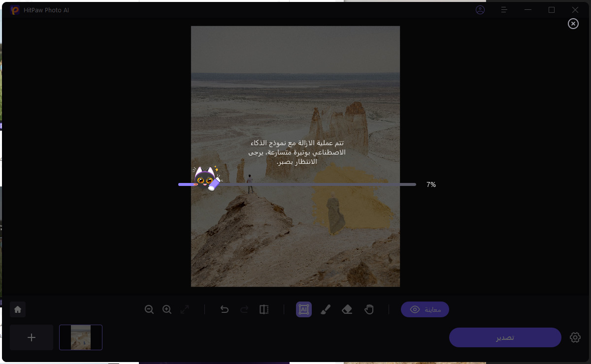Cancel processing with the circled X
Screen dimensions: 591x364
tap(573, 24)
